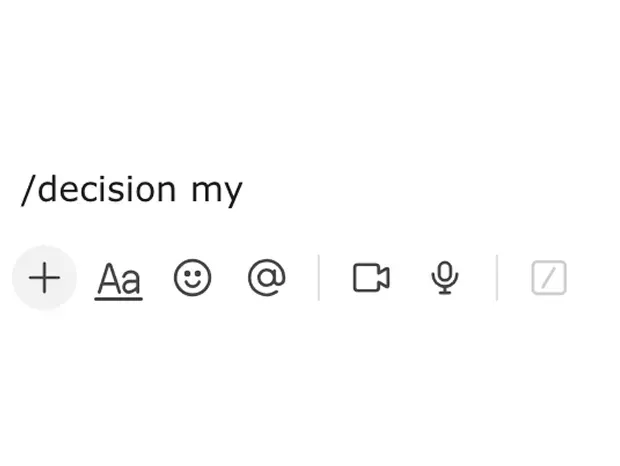Place cursor on the word "my"

(x=217, y=190)
